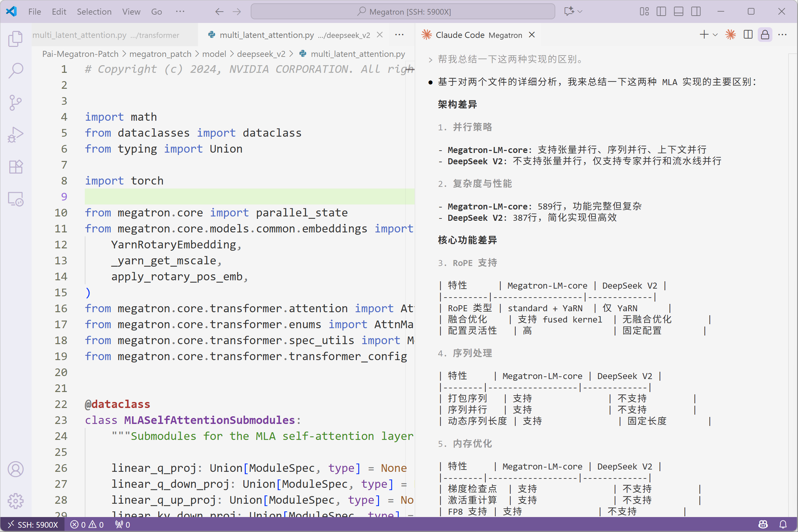Click deepseek_v2 in the breadcrumb
The image size is (798, 532).
click(261, 54)
